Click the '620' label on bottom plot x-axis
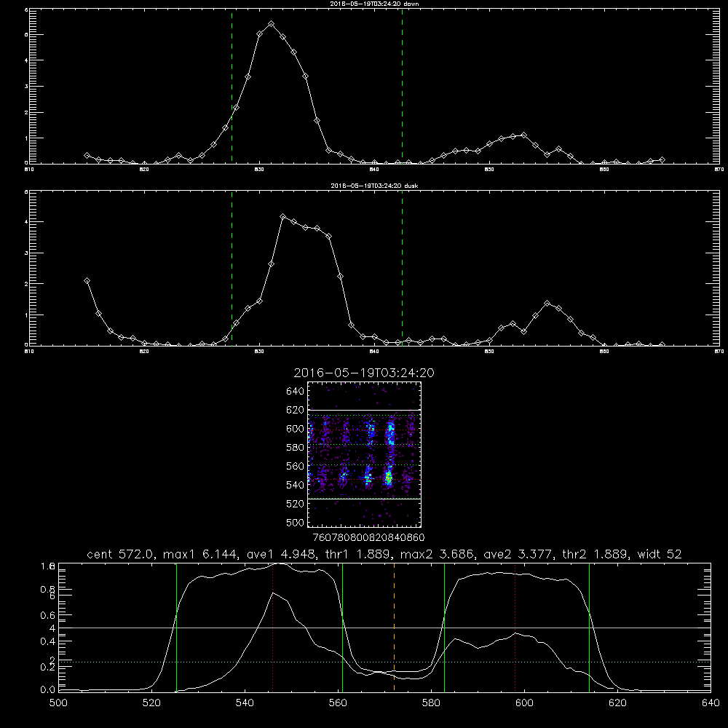The height and width of the screenshot is (728, 728). 617,703
